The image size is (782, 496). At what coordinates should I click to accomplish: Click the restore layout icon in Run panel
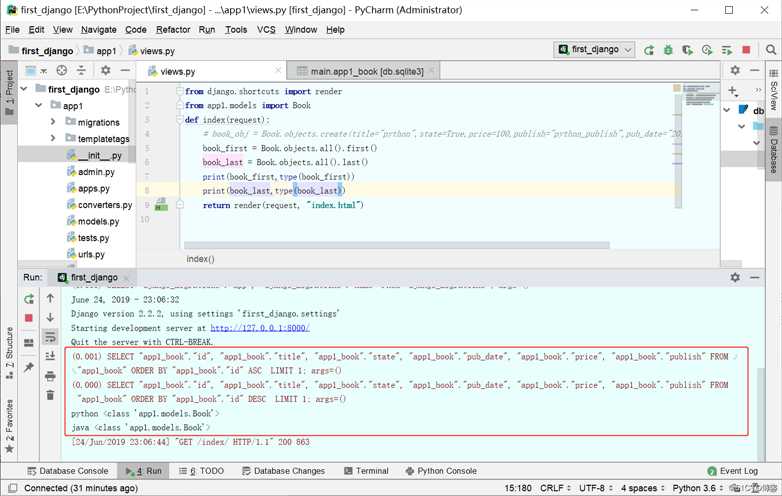29,342
